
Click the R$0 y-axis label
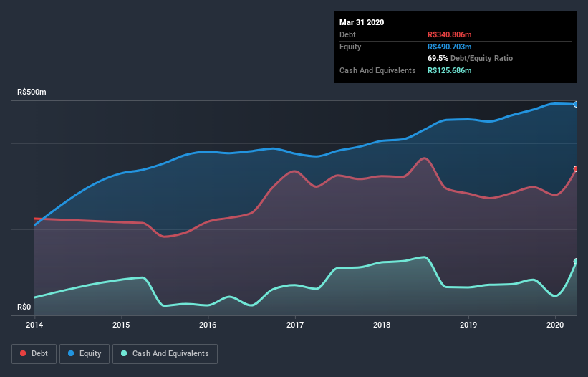pos(24,307)
